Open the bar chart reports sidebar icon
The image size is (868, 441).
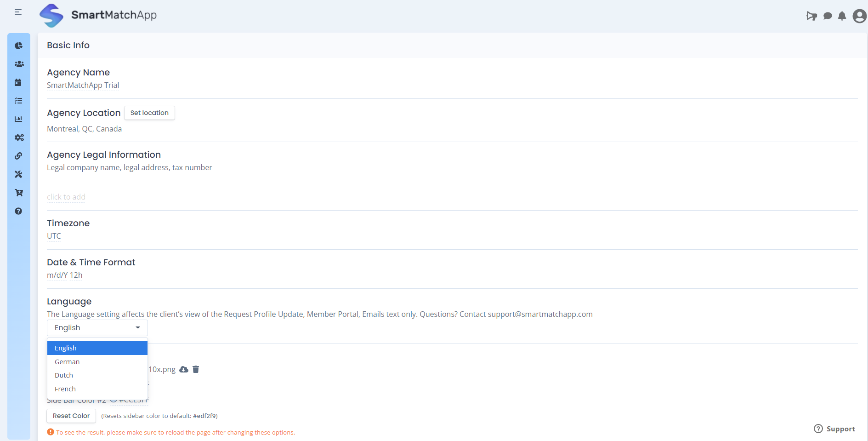pyautogui.click(x=18, y=119)
